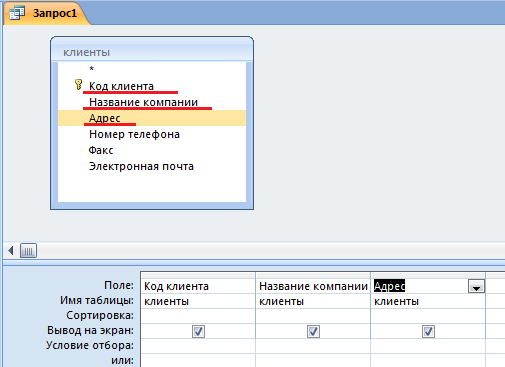
Task: Pick the Факс field in клиенты list
Action: pos(101,150)
